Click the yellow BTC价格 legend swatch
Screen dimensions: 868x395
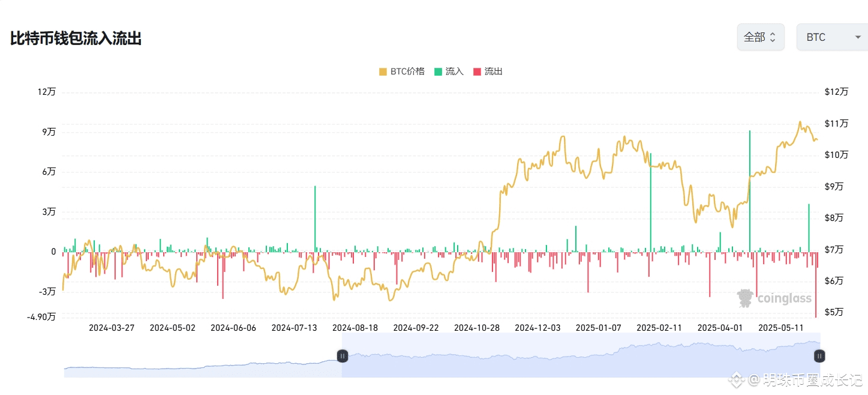click(383, 71)
